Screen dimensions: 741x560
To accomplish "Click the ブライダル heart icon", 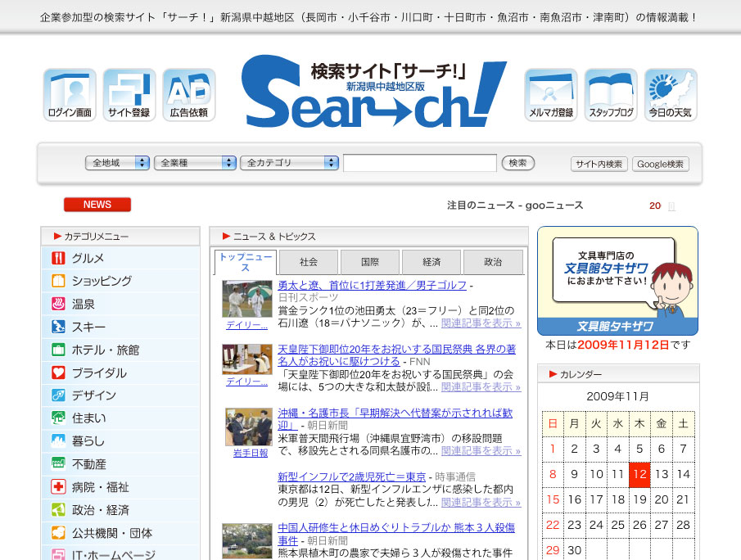I will pos(58,373).
